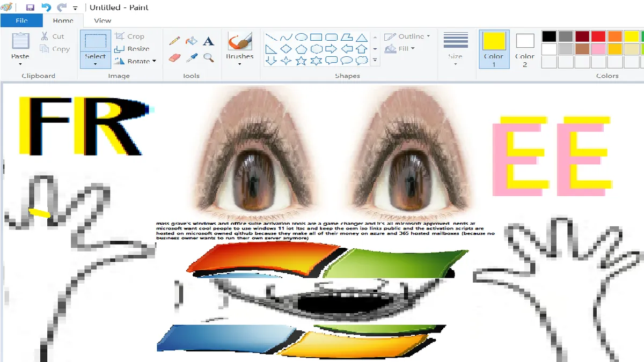Pick the Curve shape
Image resolution: width=644 pixels, height=362 pixels.
point(287,37)
